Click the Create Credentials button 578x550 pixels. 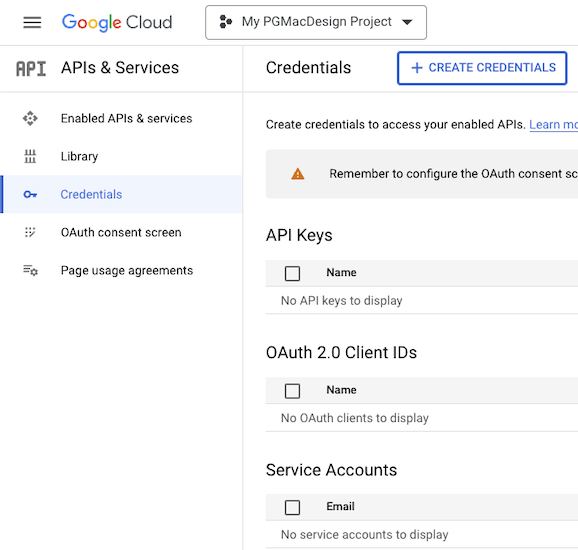coord(482,68)
